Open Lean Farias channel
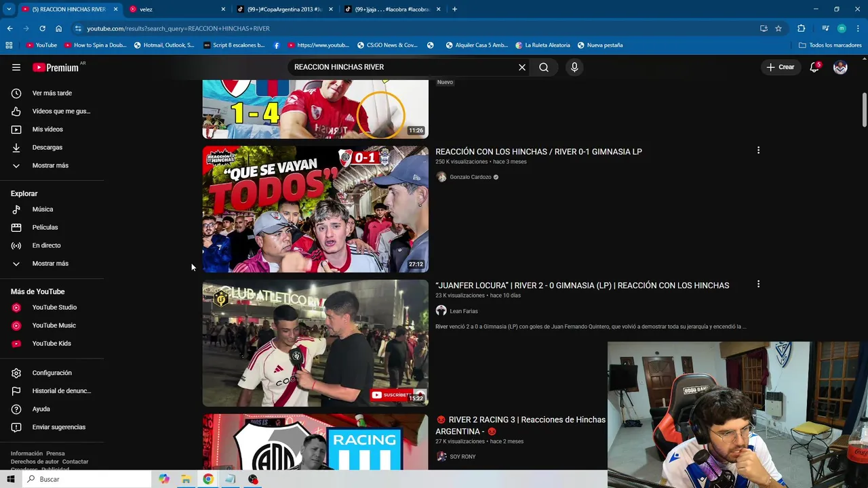The width and height of the screenshot is (868, 488). (464, 311)
